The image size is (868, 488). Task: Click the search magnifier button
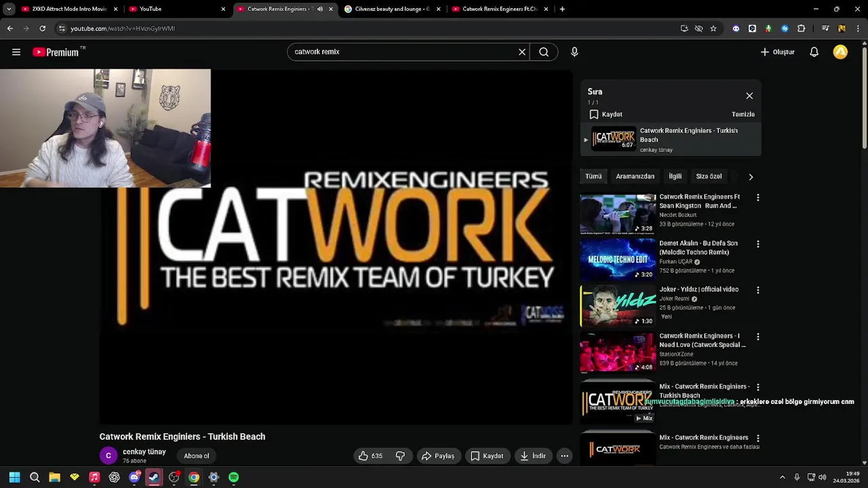click(544, 52)
